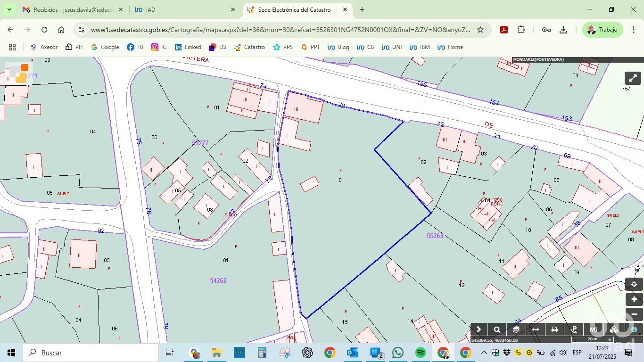Image resolution: width=644 pixels, height=362 pixels.
Task: Collapse the map toolbar with the chevron arrow
Action: click(x=479, y=329)
